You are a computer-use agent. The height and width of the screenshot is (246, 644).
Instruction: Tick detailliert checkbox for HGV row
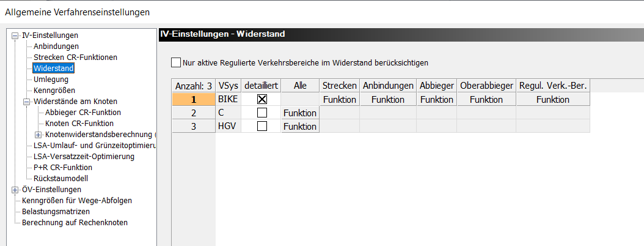click(x=262, y=126)
